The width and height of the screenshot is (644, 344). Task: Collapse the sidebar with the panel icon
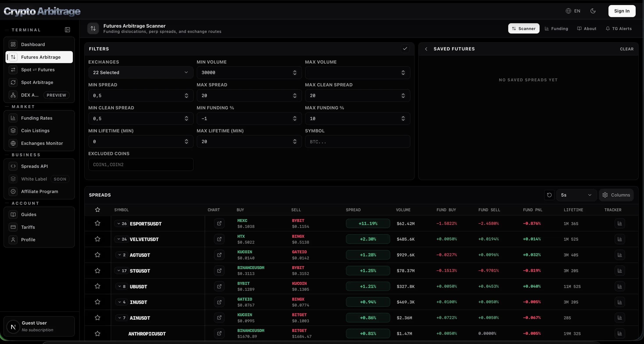coord(68,30)
